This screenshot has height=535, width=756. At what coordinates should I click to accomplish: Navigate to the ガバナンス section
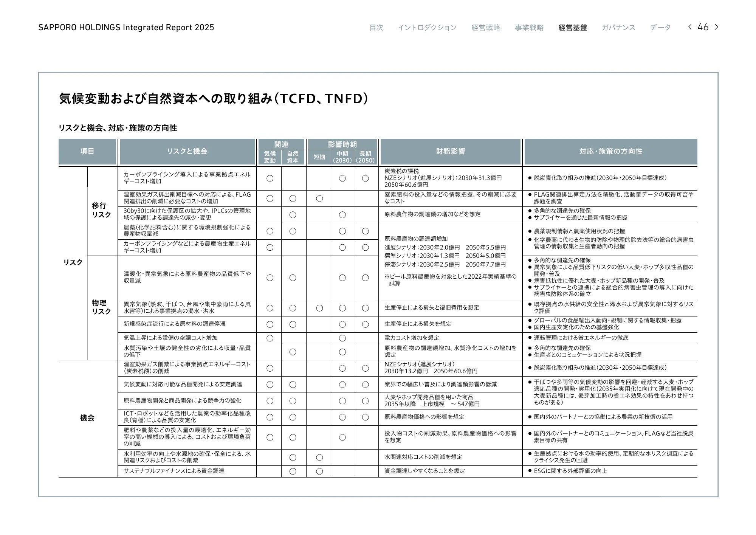(618, 28)
